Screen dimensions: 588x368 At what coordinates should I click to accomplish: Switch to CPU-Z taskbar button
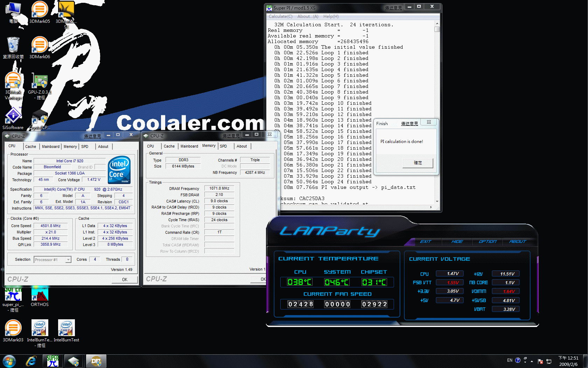pyautogui.click(x=74, y=361)
